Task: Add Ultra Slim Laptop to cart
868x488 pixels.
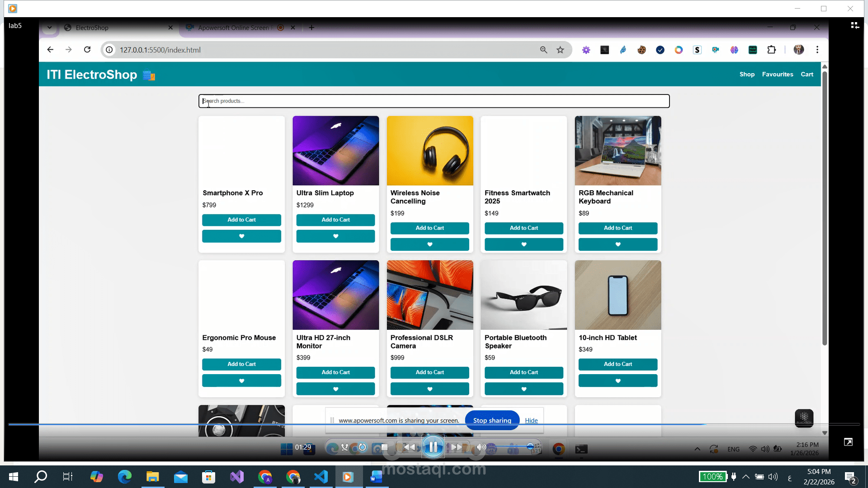Action: tap(335, 220)
